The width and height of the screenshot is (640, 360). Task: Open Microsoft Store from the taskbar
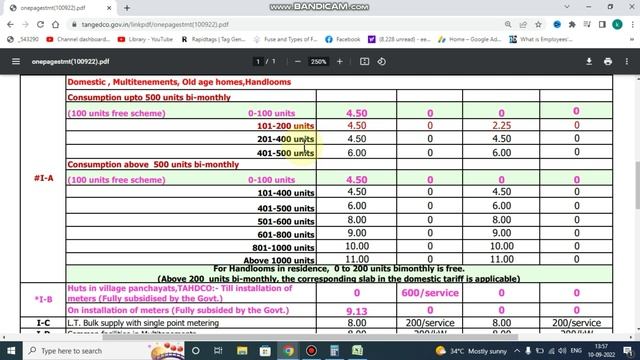[x=265, y=351]
